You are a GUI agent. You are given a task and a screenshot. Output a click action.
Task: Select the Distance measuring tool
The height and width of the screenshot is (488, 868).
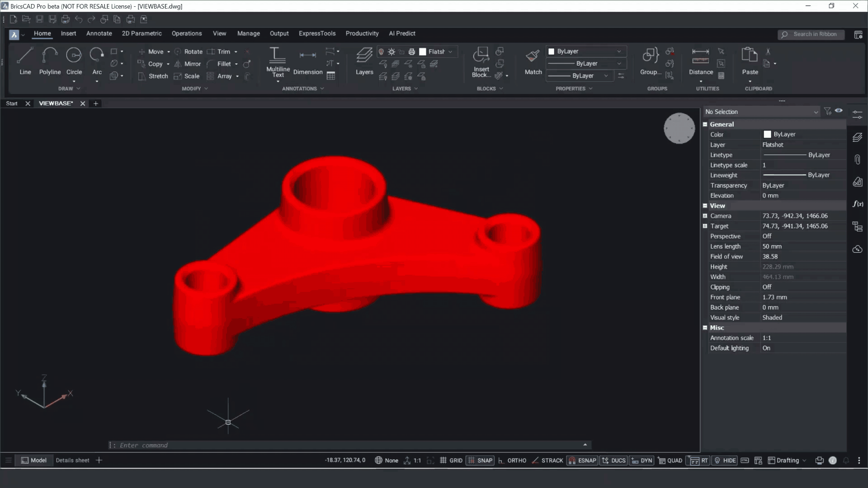click(700, 56)
